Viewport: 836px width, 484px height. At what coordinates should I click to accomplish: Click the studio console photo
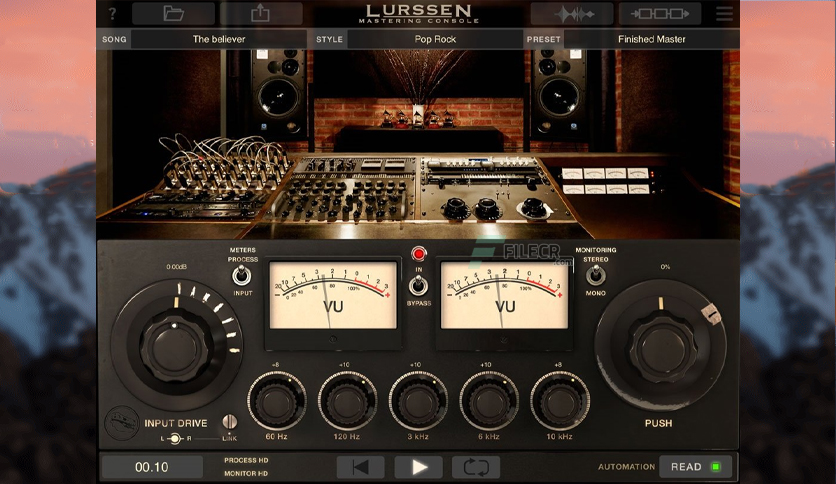[418, 144]
